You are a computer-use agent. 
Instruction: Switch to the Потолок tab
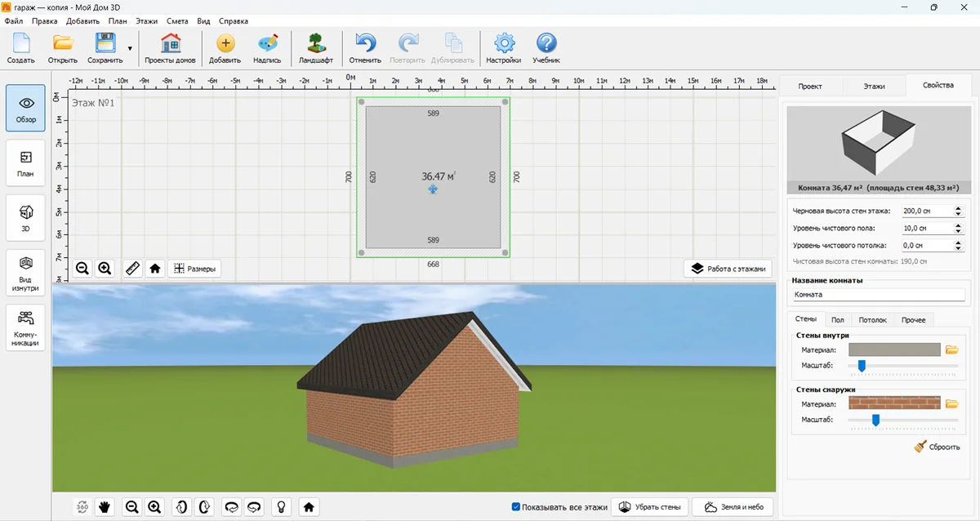click(x=871, y=320)
